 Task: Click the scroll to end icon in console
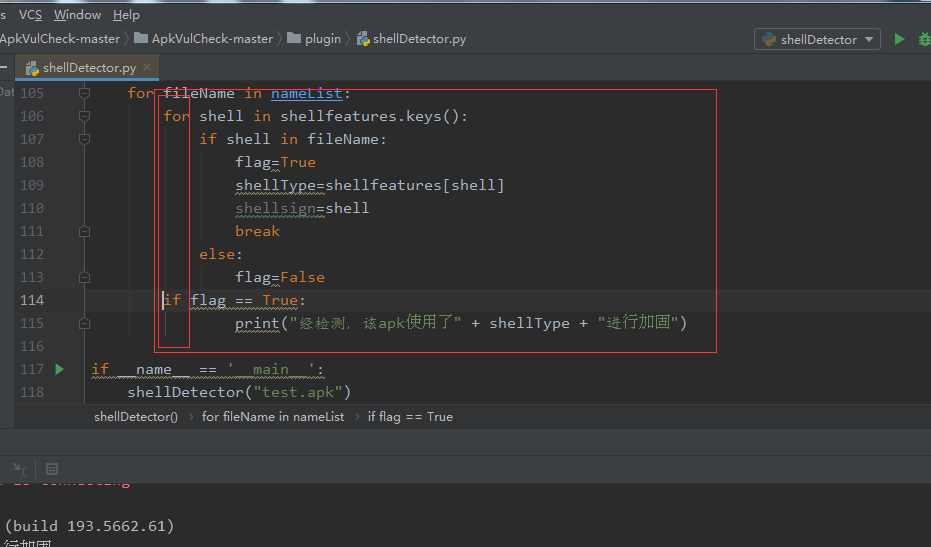click(19, 469)
